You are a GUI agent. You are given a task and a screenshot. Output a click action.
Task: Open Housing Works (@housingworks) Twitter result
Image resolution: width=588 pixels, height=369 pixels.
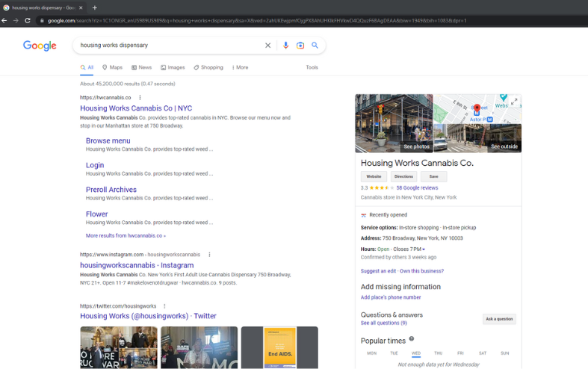[148, 316]
